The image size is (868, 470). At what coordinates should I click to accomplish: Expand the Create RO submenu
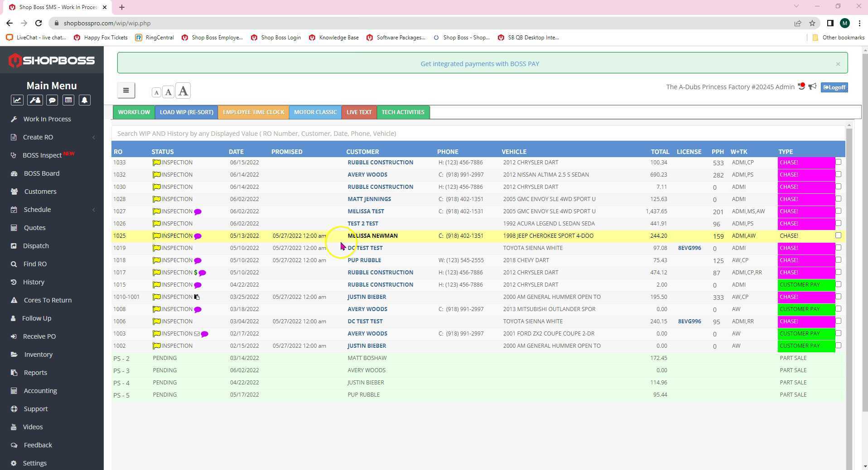93,137
